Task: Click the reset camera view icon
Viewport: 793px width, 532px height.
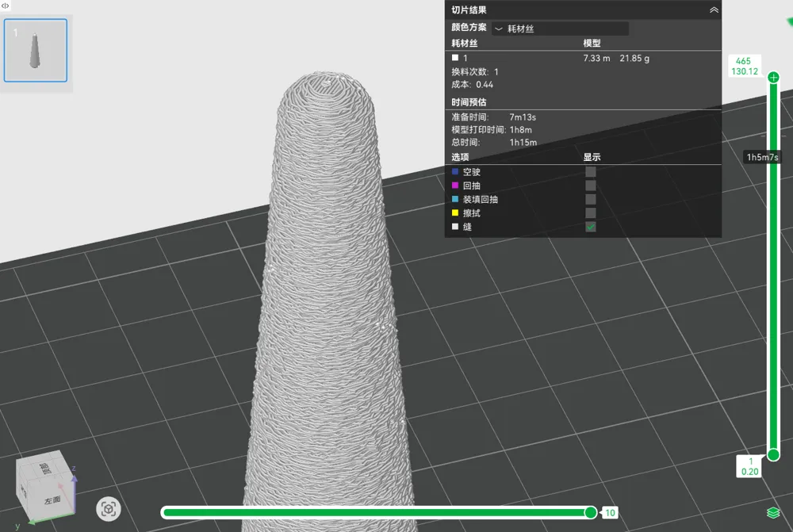Action: coord(109,509)
